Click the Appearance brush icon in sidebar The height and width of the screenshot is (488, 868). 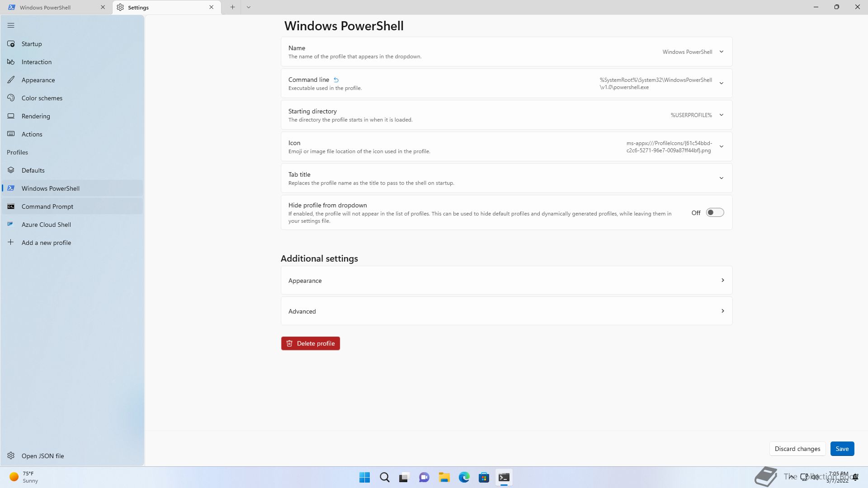pyautogui.click(x=11, y=80)
